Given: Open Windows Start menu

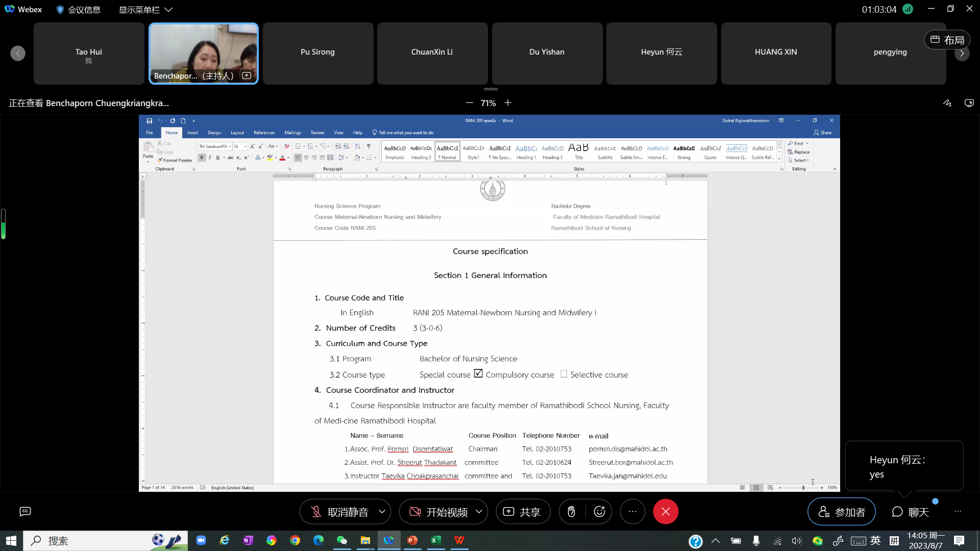Looking at the screenshot, I should coord(11,541).
